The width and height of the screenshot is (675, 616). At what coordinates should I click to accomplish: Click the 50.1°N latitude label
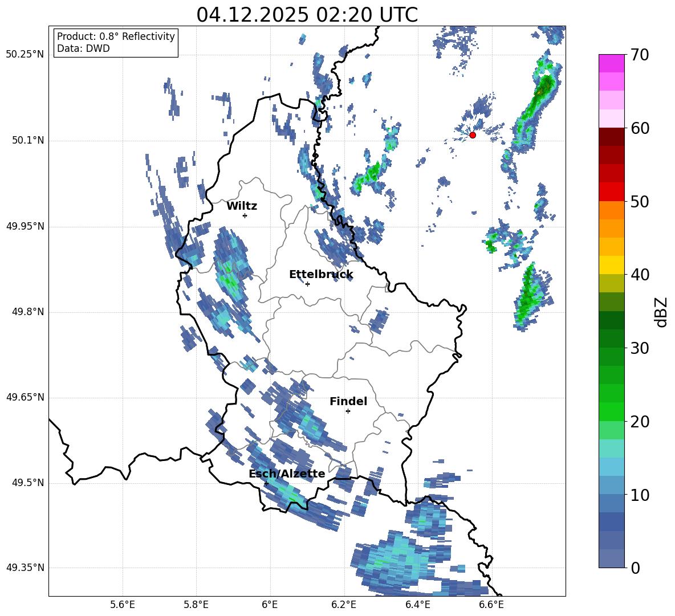click(x=28, y=141)
